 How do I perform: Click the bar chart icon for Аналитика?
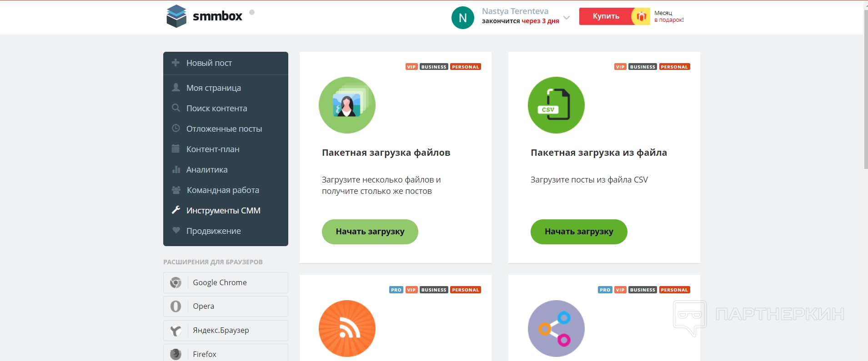pos(176,169)
